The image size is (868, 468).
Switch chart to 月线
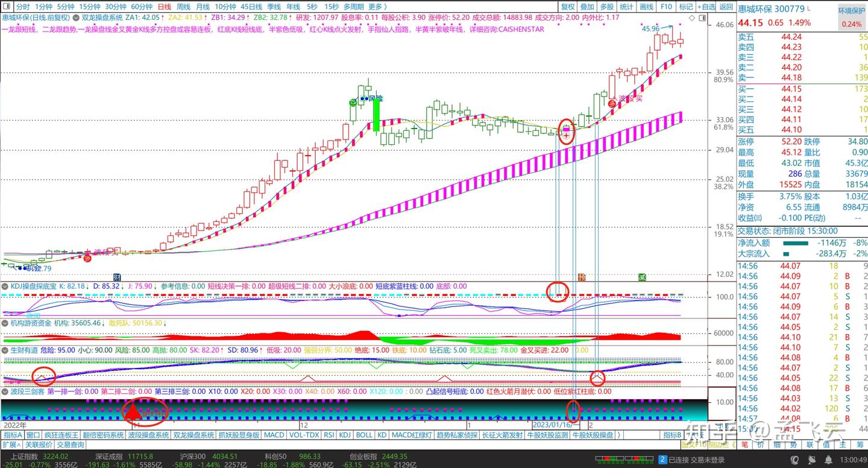(203, 7)
